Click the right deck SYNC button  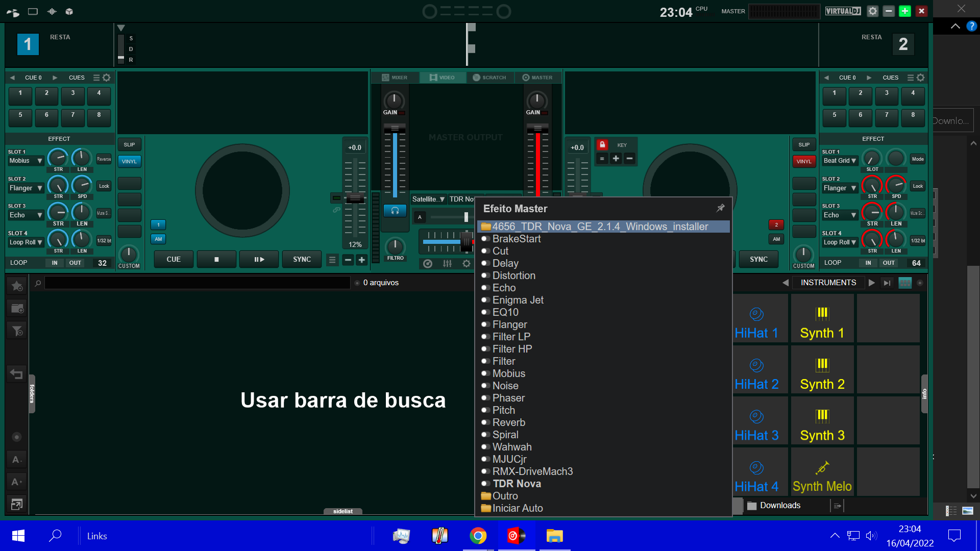(x=758, y=259)
